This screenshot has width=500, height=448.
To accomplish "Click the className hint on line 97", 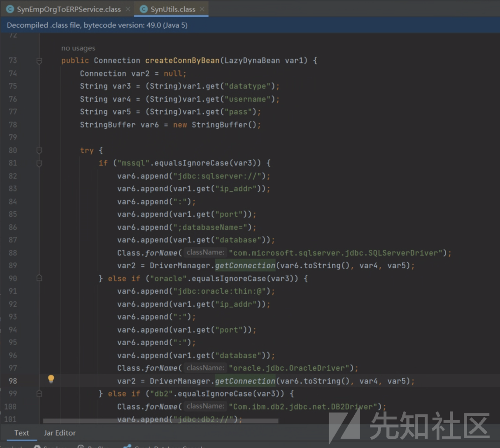I will (206, 368).
